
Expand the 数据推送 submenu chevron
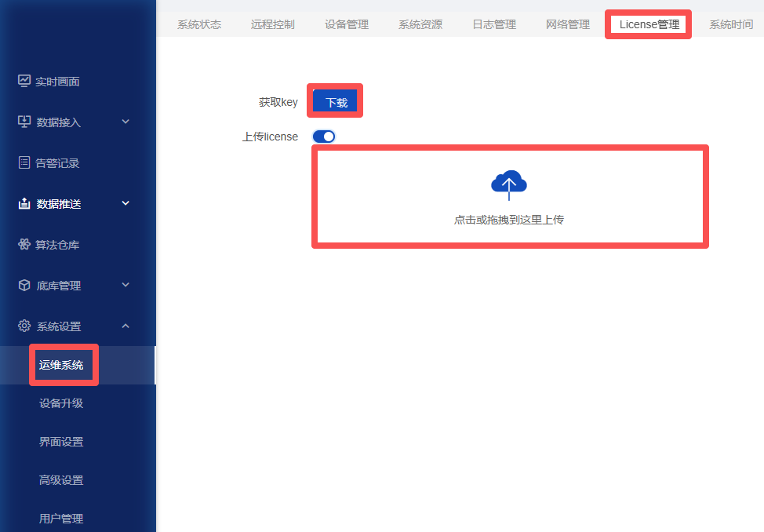pyautogui.click(x=126, y=203)
